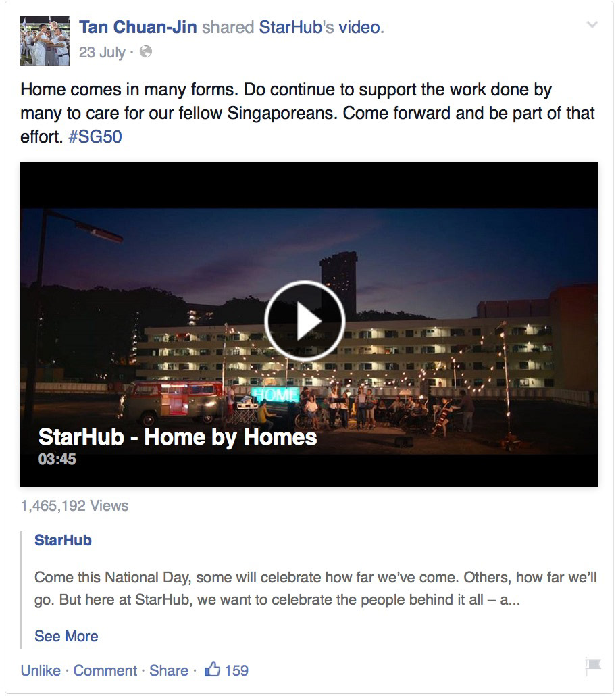Click the thumbs-up like count icon
The width and height of the screenshot is (616, 696).
[212, 669]
